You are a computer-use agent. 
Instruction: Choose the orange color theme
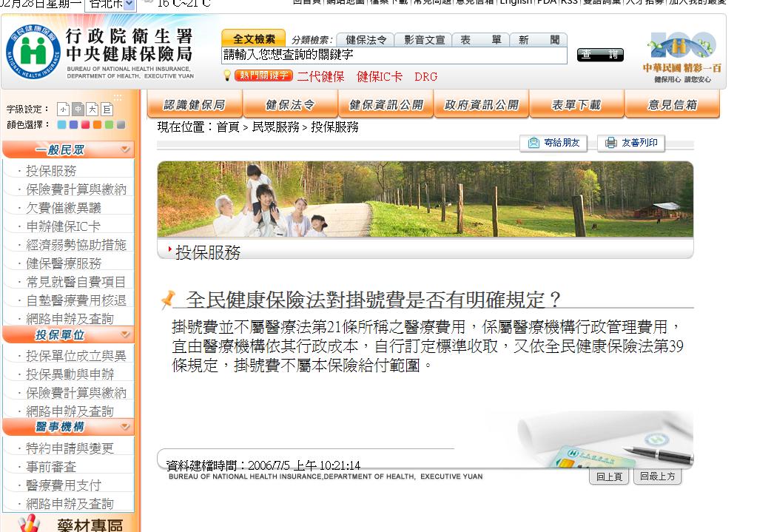pos(97,125)
